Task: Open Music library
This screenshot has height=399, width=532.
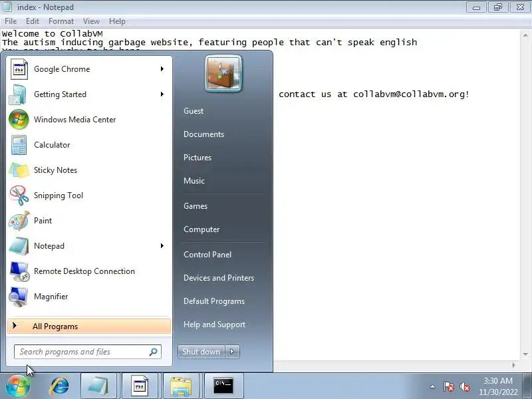Action: tap(194, 181)
